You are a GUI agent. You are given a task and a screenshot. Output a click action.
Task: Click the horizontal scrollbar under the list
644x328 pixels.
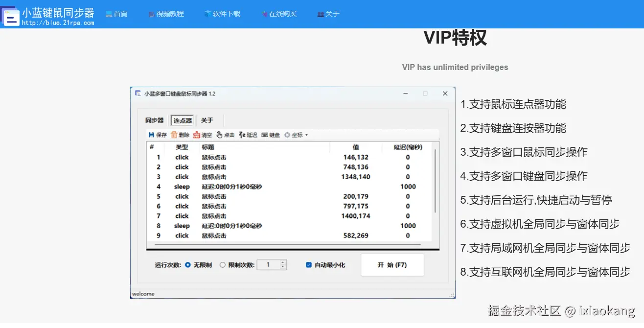click(x=287, y=243)
